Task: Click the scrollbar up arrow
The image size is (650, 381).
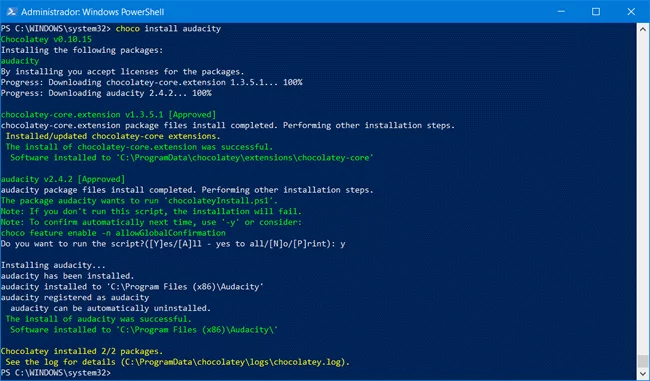Action: click(x=643, y=29)
